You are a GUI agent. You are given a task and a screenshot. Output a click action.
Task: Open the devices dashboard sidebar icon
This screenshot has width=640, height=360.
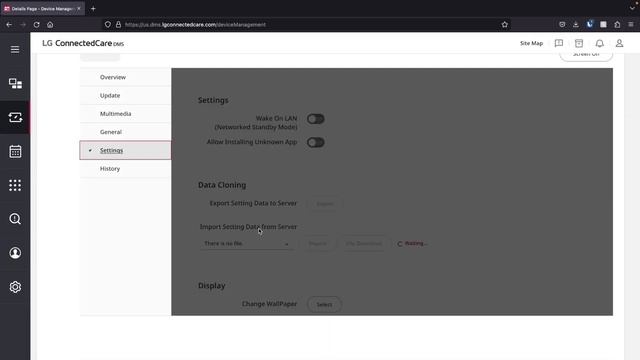click(x=15, y=83)
